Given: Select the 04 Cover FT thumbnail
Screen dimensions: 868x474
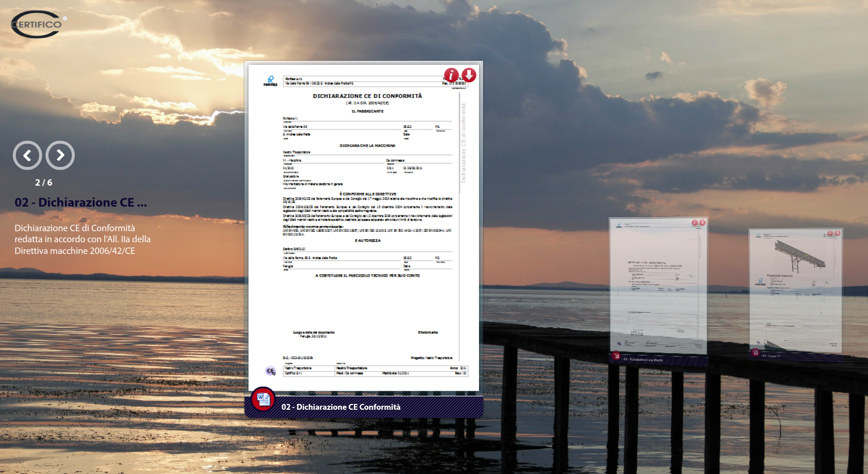Looking at the screenshot, I should click(796, 290).
